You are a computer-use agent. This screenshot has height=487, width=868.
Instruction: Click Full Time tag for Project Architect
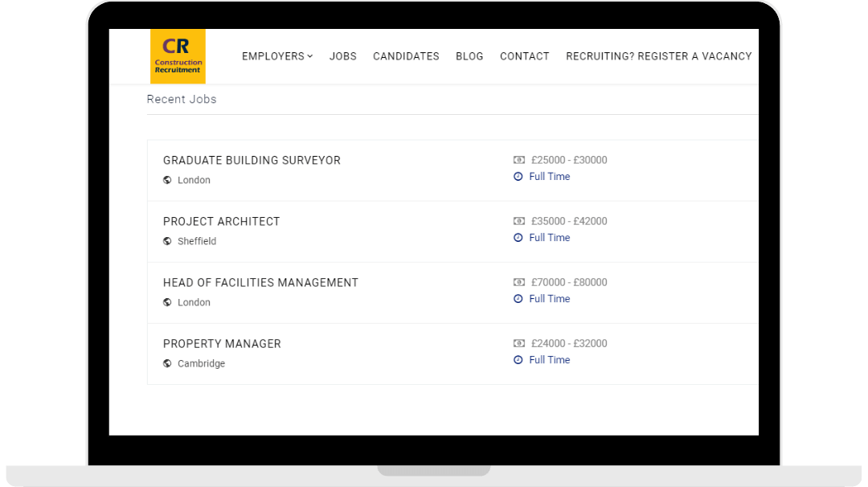coord(550,238)
